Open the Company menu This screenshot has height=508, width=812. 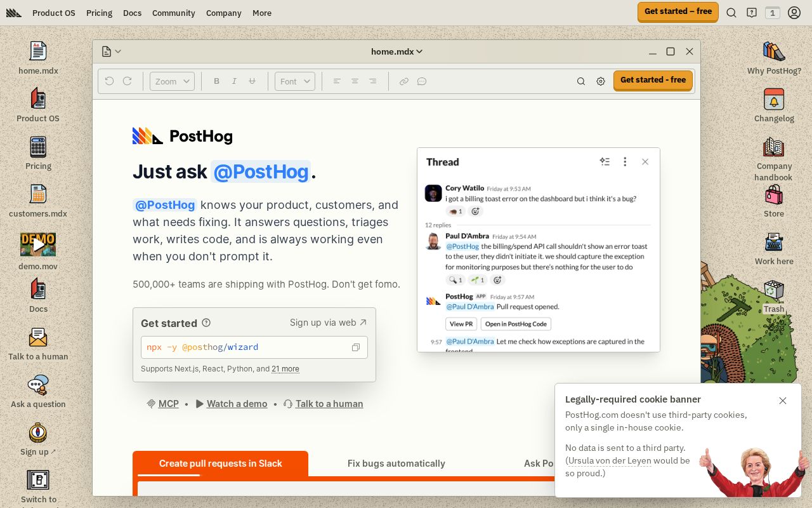(224, 13)
